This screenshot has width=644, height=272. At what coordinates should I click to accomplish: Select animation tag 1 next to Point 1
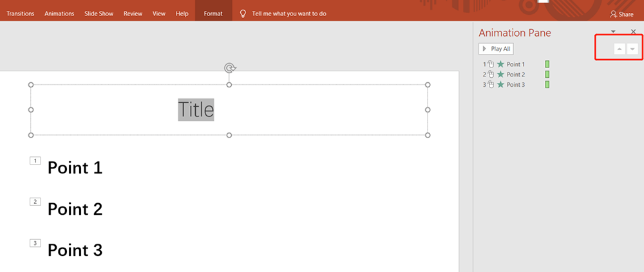click(35, 160)
